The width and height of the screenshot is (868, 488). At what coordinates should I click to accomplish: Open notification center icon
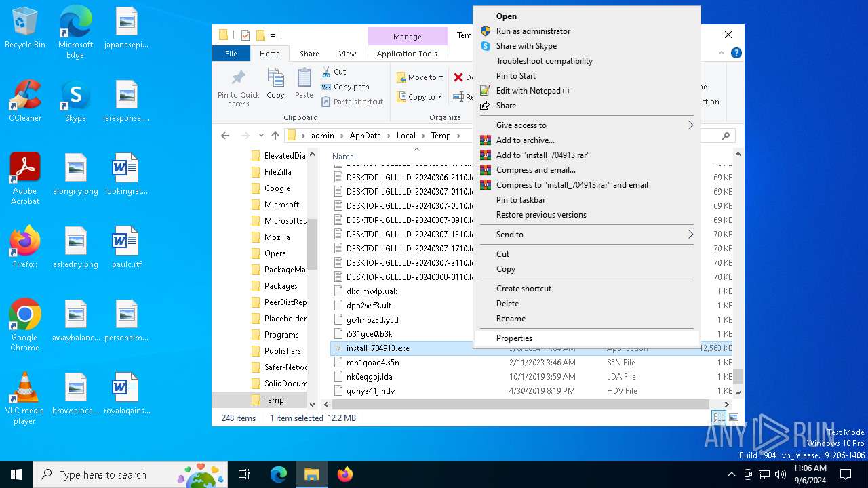coord(846,474)
